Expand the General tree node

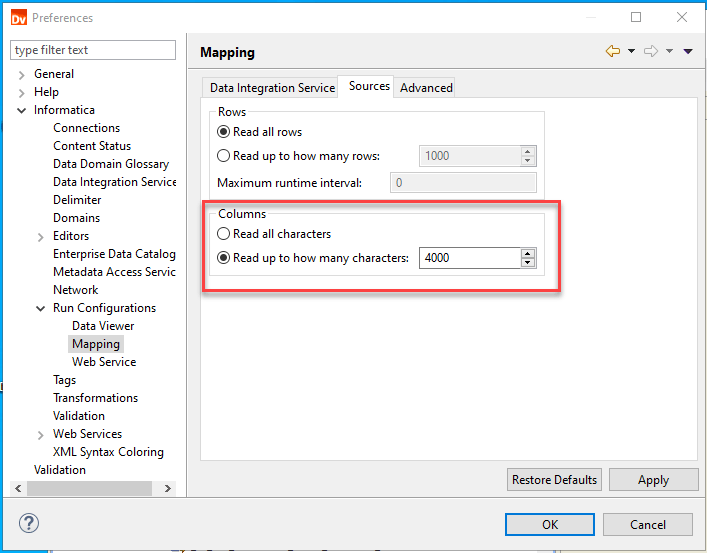click(21, 75)
